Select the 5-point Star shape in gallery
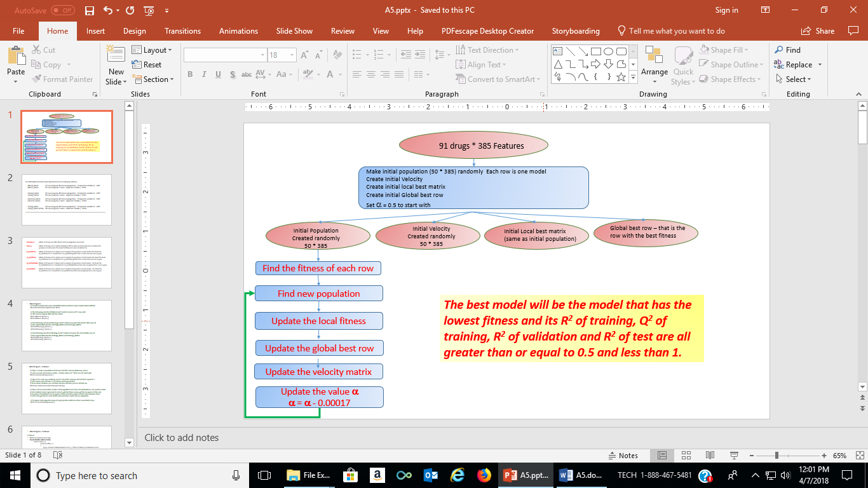Screen dimensions: 868x488 click(621, 77)
